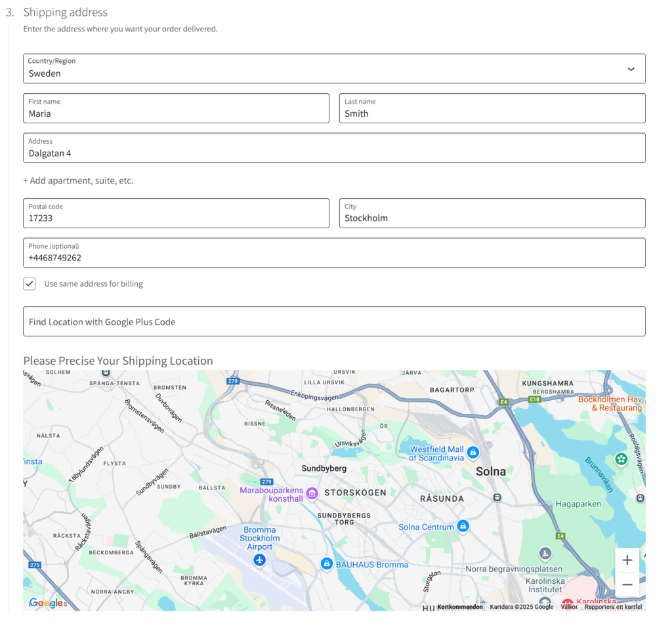Select the Karolinska Institutet gray map icon

click(x=545, y=600)
